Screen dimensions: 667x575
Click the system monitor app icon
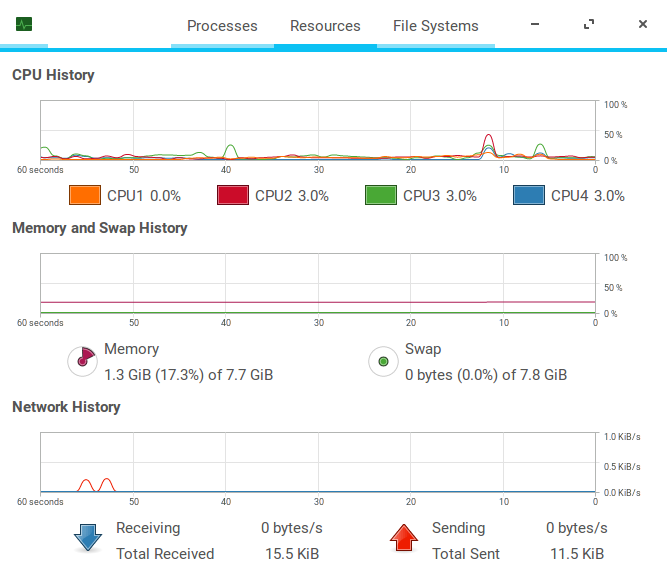coord(24,24)
